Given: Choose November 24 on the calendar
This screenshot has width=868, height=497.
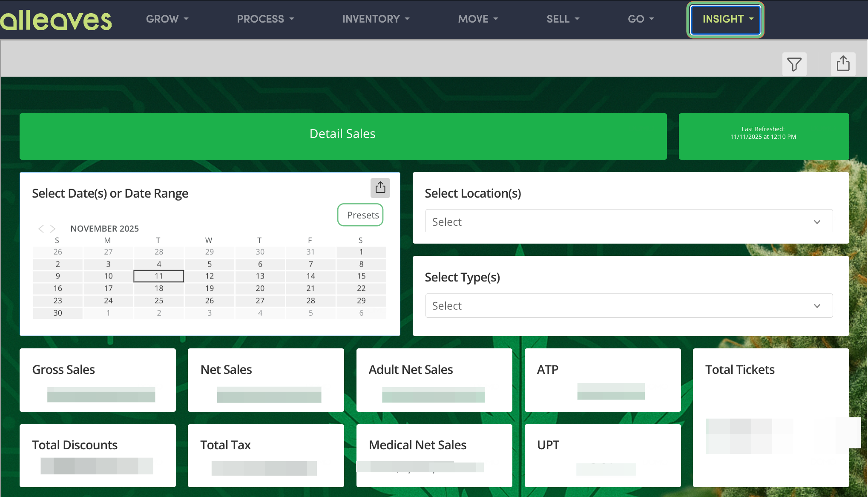Looking at the screenshot, I should [x=108, y=300].
